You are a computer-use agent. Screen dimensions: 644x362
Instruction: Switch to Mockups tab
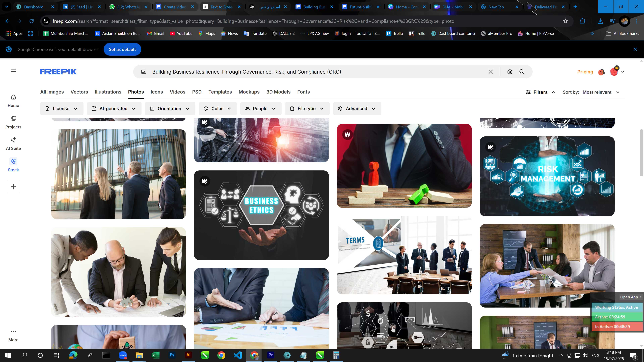[x=249, y=92]
